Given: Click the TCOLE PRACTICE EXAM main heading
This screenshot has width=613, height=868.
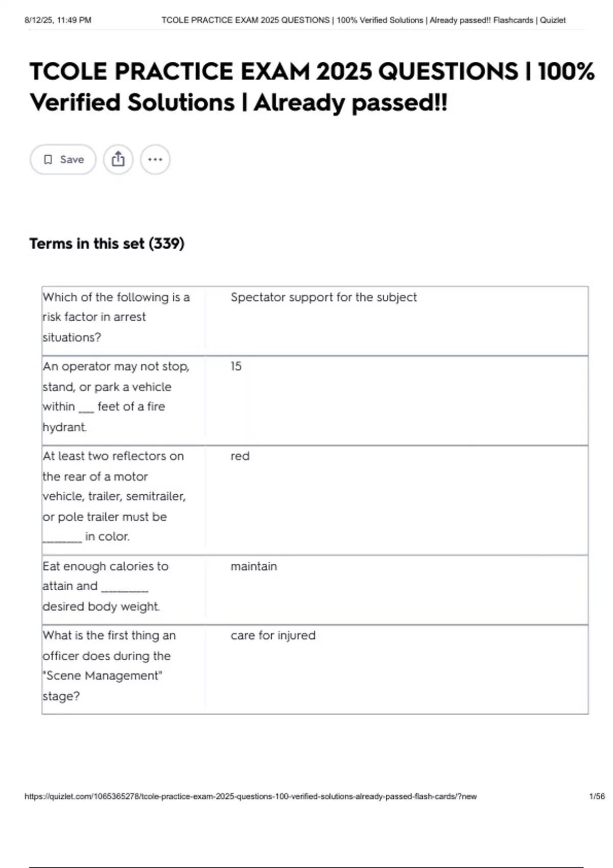Looking at the screenshot, I should coord(312,87).
